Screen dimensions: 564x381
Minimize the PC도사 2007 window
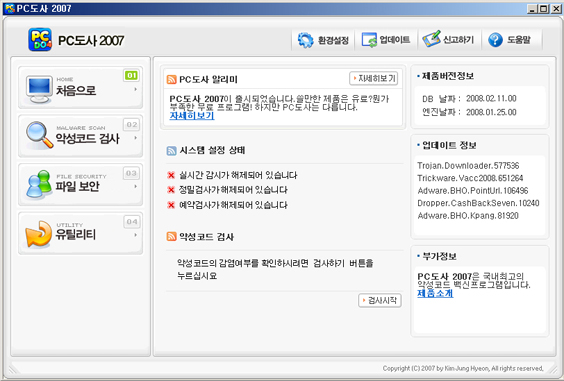coord(532,9)
